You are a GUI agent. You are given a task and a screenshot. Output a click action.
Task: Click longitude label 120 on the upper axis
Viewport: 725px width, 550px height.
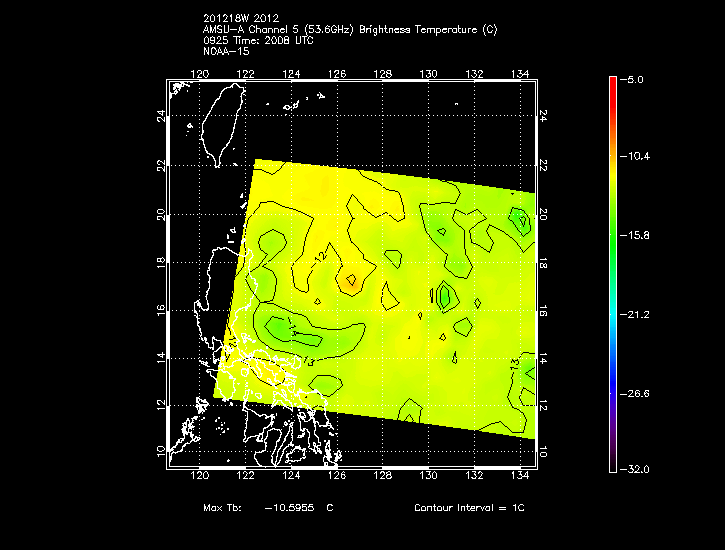(200, 74)
